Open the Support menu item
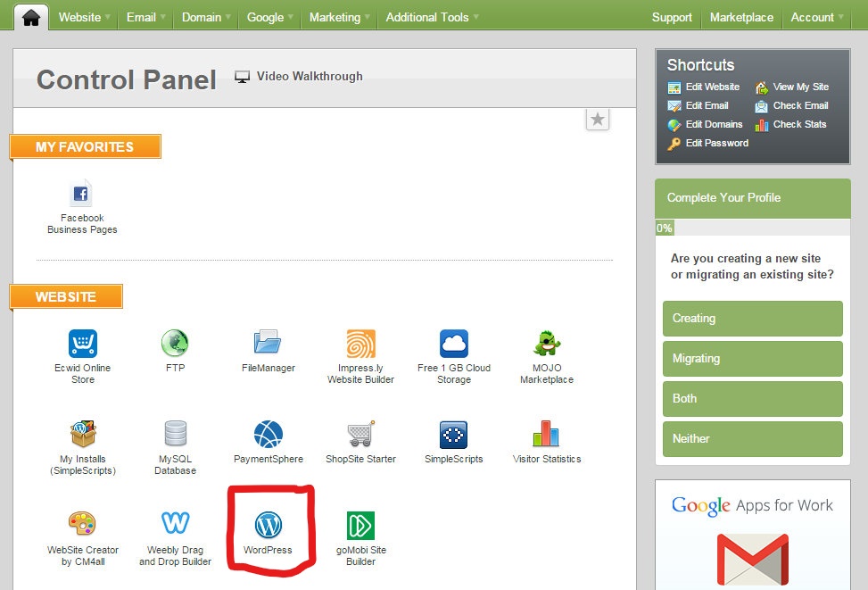Viewport: 868px width, 590px height. [x=671, y=17]
